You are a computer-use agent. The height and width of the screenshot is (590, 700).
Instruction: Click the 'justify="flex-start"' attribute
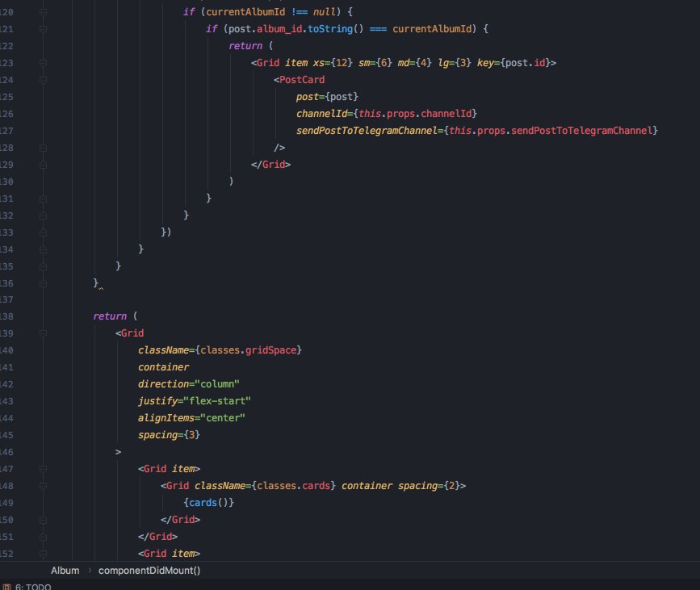[195, 401]
